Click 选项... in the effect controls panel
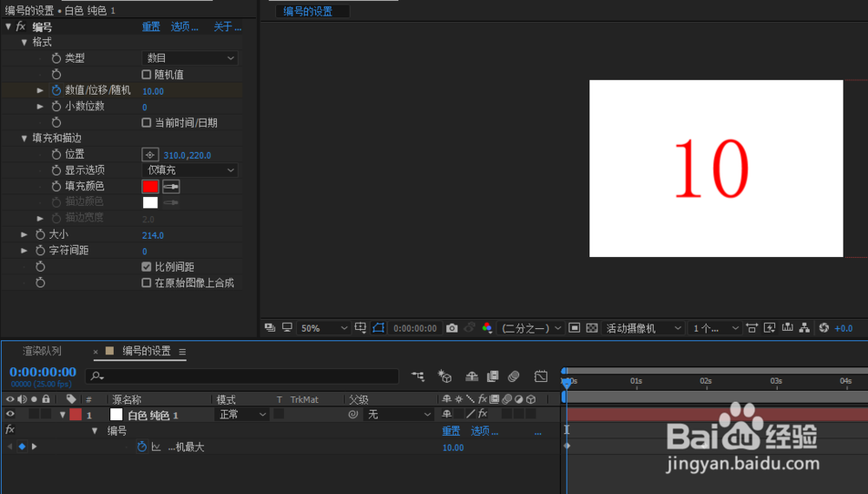The image size is (868, 494). coord(184,27)
